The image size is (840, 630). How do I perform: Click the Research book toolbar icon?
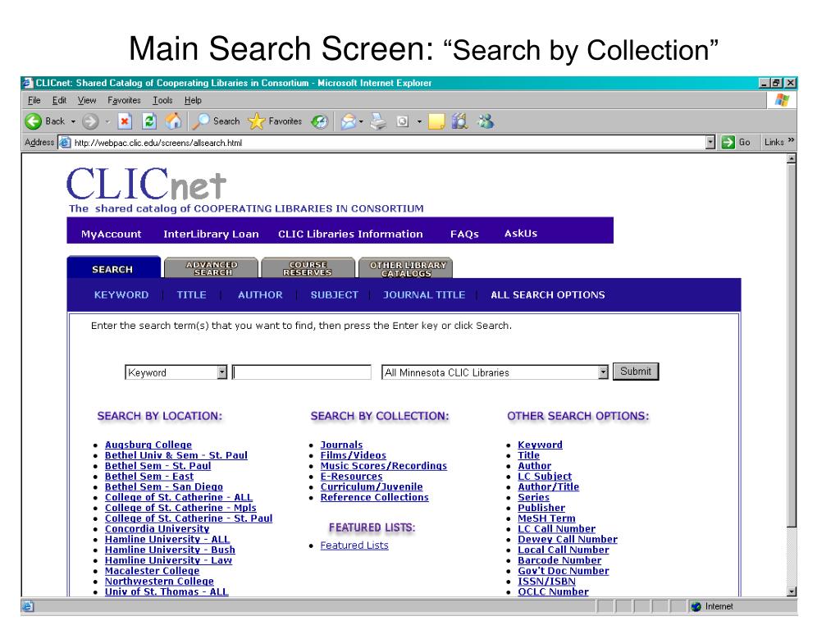click(459, 121)
